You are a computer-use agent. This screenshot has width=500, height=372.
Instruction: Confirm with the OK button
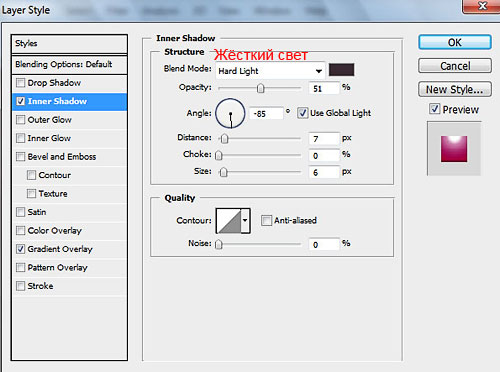[455, 42]
